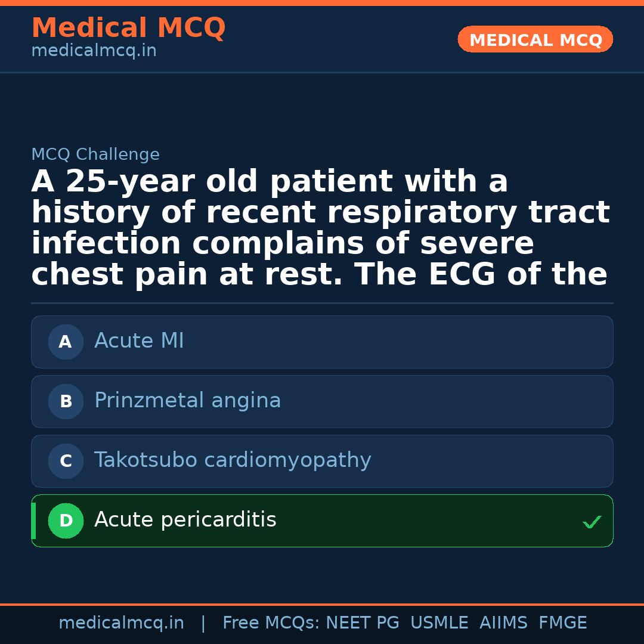Select option C, Takotsubo cardiomyopathy
This screenshot has width=644, height=644.
pyautogui.click(x=322, y=461)
